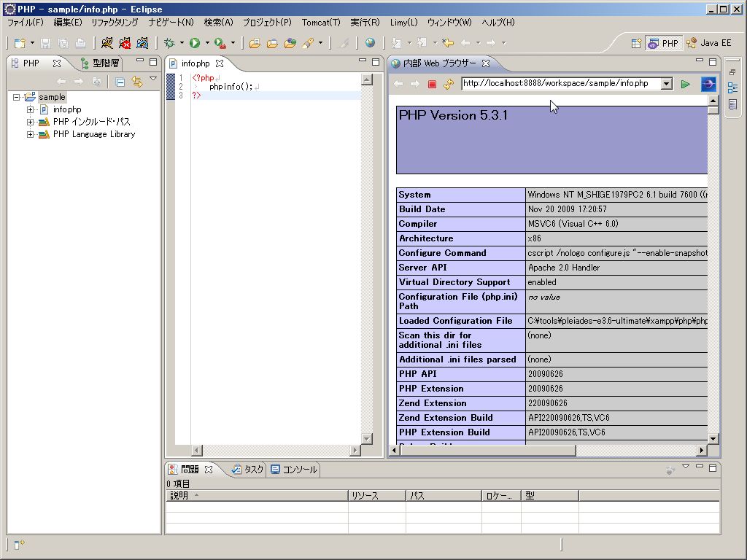This screenshot has height=560, width=747.
Task: Open the browser URL history dropdown
Action: pyautogui.click(x=667, y=85)
